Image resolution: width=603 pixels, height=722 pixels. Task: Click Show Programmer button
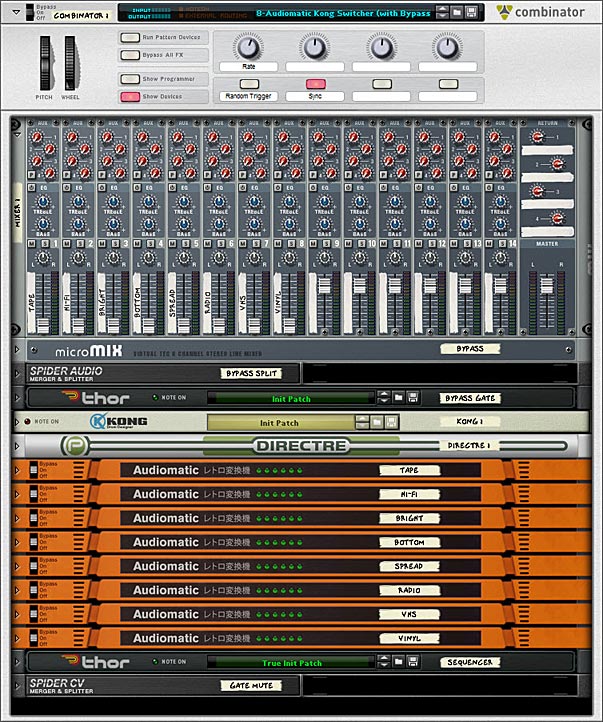[130, 79]
